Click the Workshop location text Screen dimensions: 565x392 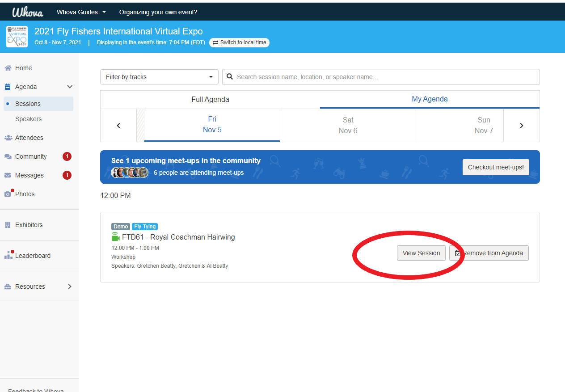coord(123,257)
